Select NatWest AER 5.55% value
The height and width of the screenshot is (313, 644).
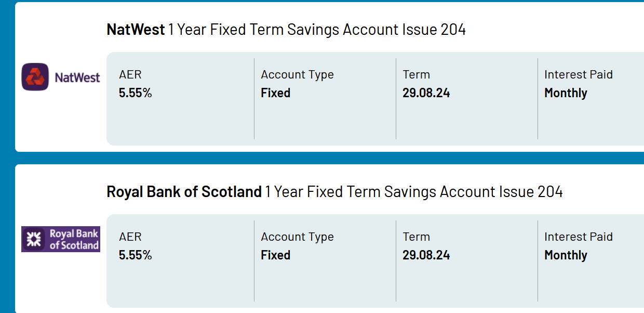[136, 93]
